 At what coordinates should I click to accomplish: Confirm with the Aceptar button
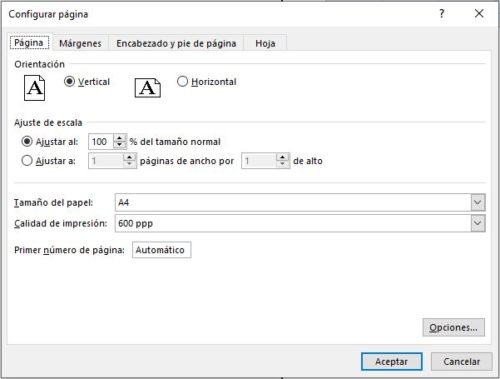[x=392, y=362]
